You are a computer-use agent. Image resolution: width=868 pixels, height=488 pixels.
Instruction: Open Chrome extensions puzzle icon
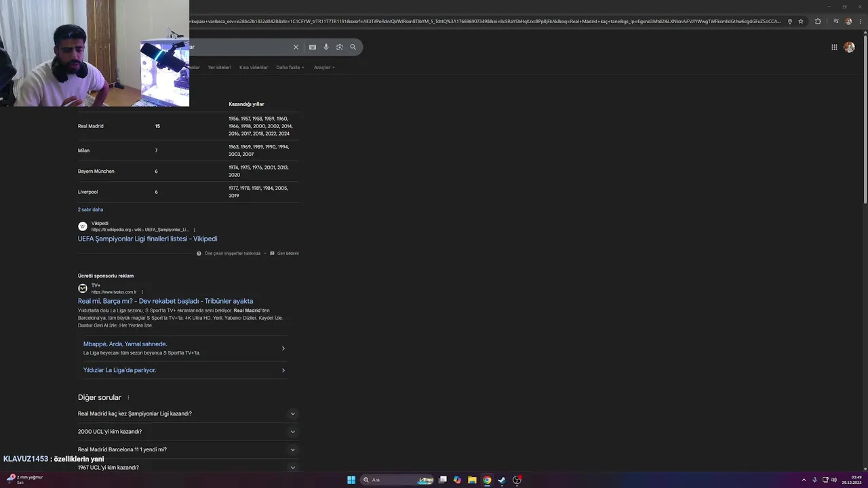coord(818,21)
